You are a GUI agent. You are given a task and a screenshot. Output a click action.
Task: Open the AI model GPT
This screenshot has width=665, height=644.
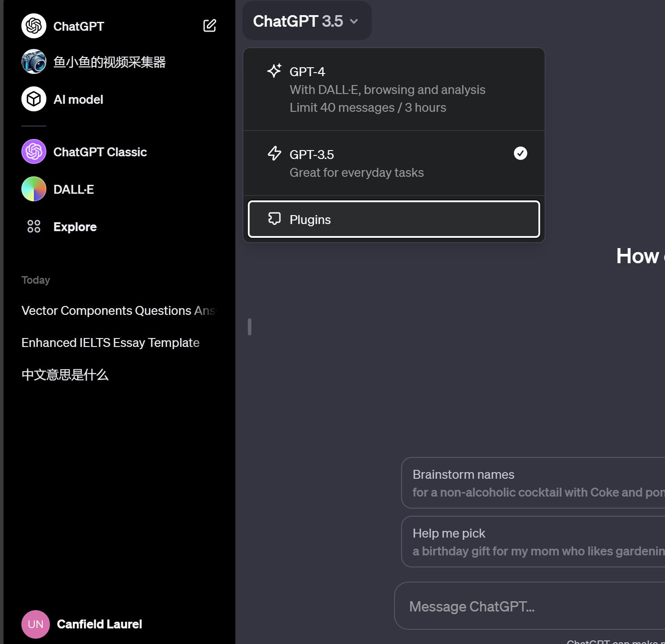point(119,99)
